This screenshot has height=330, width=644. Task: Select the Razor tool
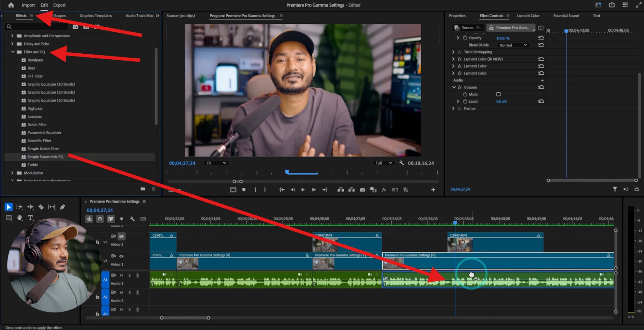pos(41,207)
